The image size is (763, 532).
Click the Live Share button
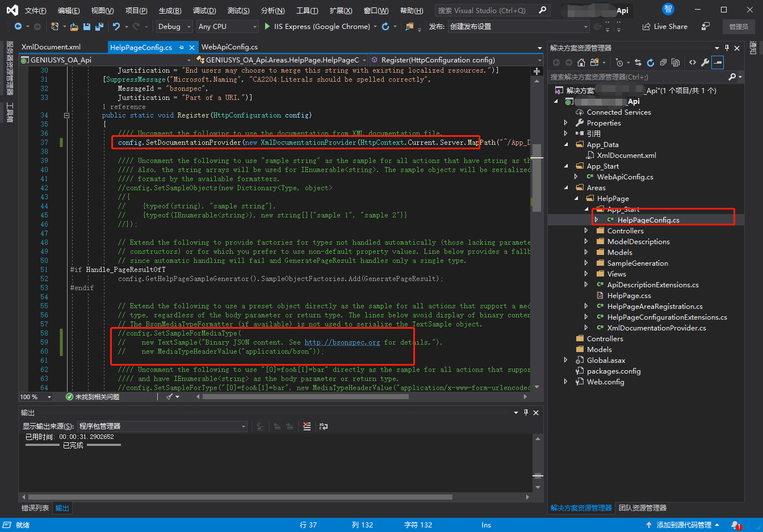pyautogui.click(x=665, y=27)
